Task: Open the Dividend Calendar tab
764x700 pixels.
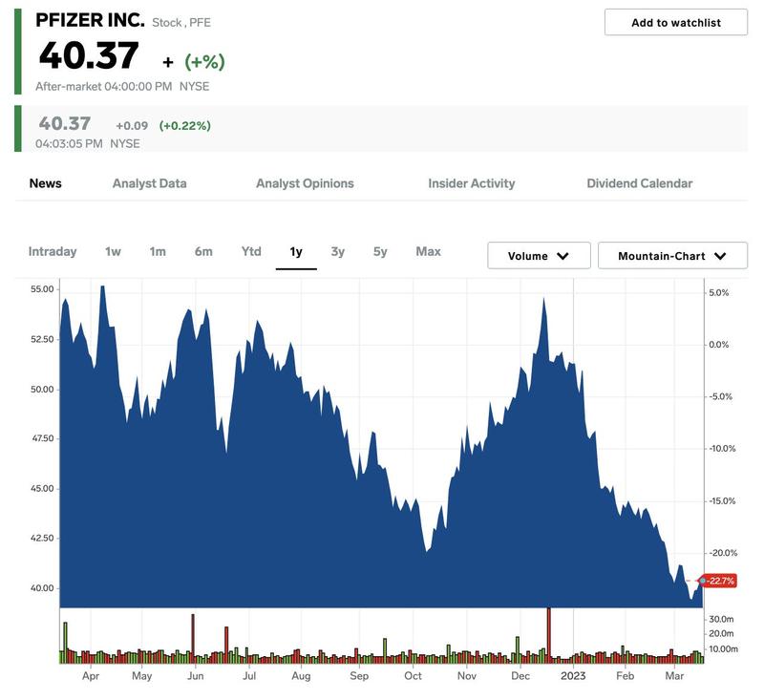Action: point(640,183)
